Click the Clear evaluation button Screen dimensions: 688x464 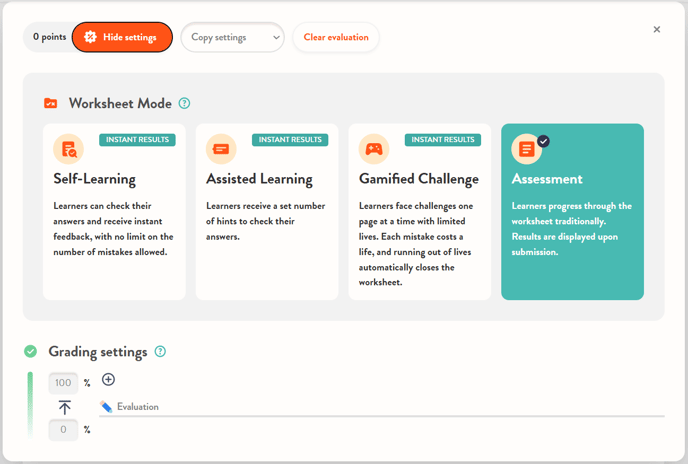tap(336, 37)
